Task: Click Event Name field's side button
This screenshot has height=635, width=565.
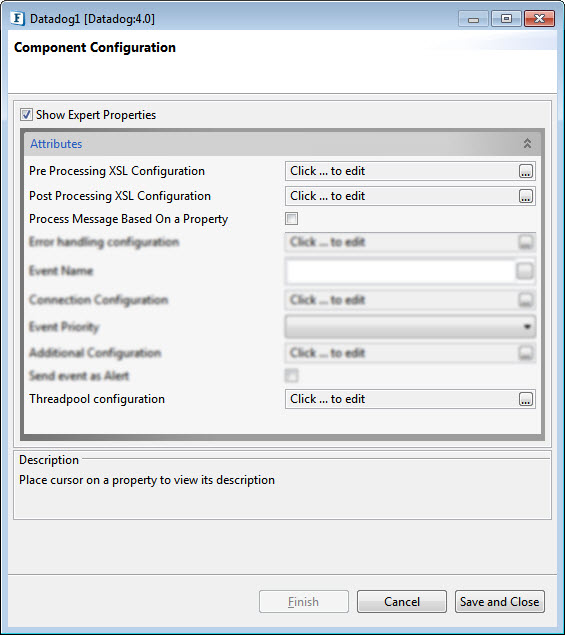Action: pyautogui.click(x=524, y=271)
